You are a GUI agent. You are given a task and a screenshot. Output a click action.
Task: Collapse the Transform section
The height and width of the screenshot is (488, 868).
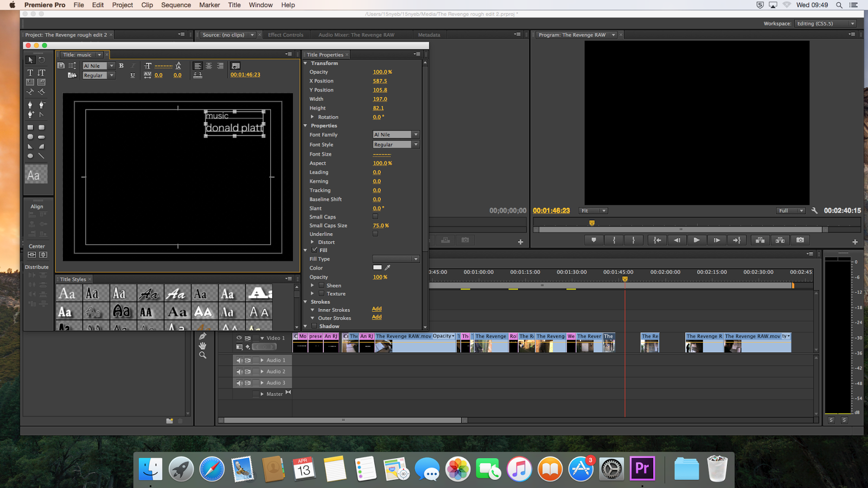(x=305, y=63)
